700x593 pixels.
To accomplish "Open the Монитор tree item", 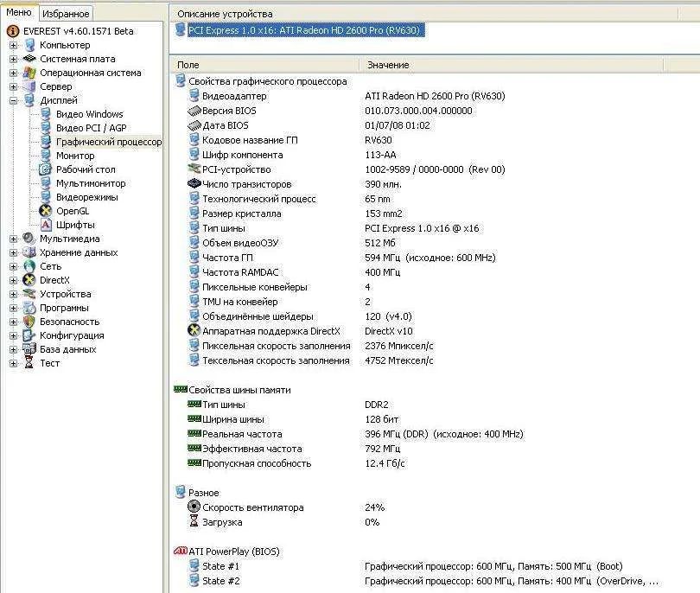I will pyautogui.click(x=75, y=156).
